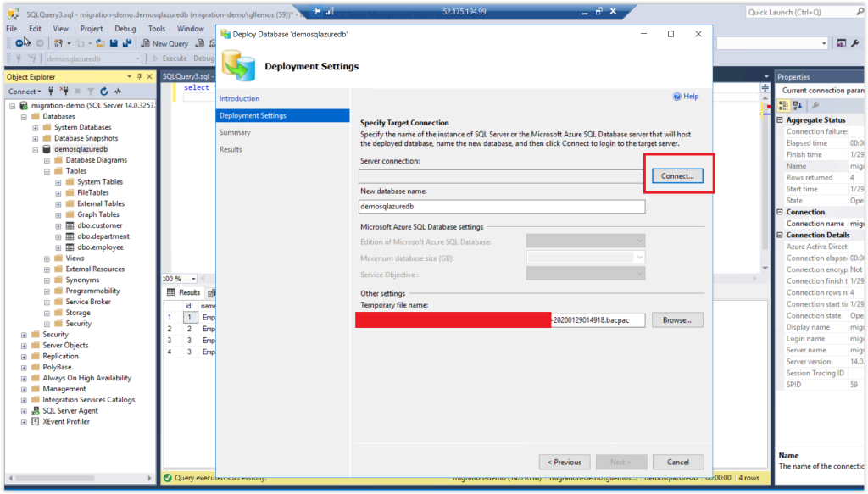Go to the Introduction wizard page
Screen dimensions: 868x494
[x=239, y=98]
